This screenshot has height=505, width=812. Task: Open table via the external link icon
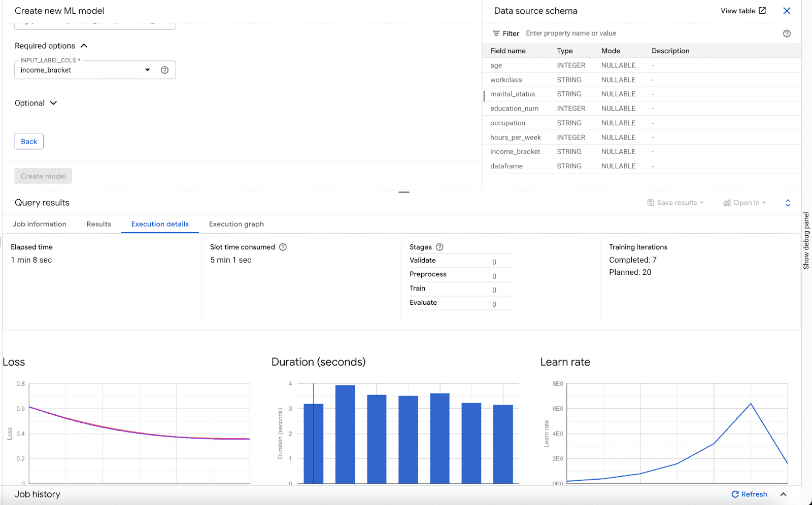coord(763,10)
